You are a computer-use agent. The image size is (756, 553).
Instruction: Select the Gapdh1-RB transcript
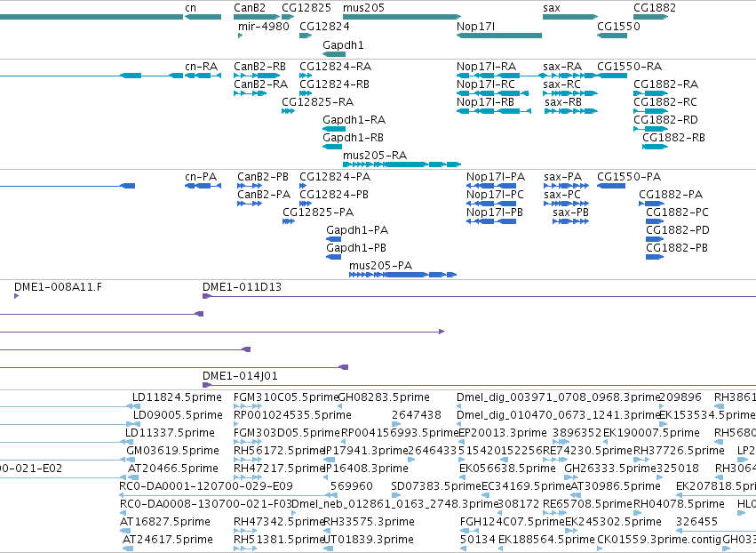pyautogui.click(x=332, y=147)
